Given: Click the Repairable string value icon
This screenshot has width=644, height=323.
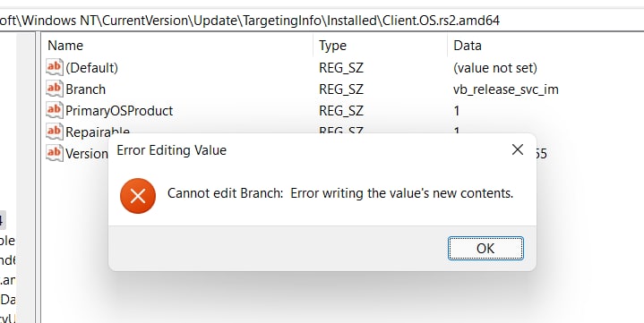Looking at the screenshot, I should click(55, 131).
